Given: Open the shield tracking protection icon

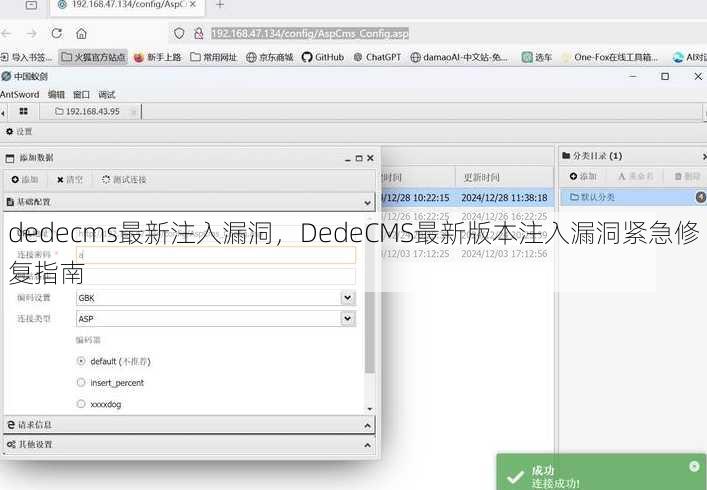Looking at the screenshot, I should (x=179, y=33).
